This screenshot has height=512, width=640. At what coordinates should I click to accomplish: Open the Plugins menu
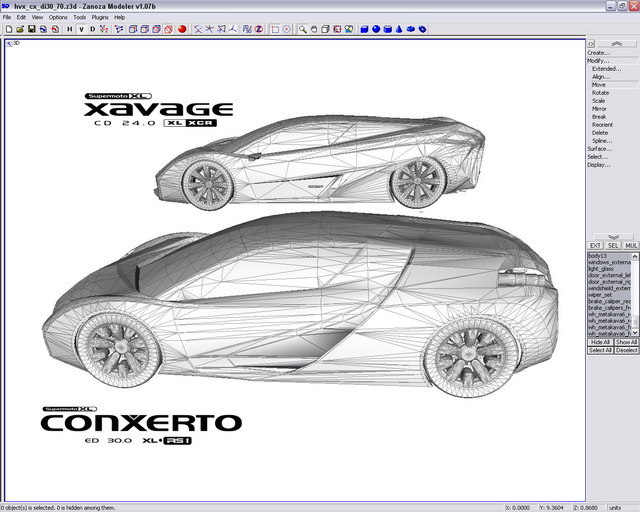(100, 17)
